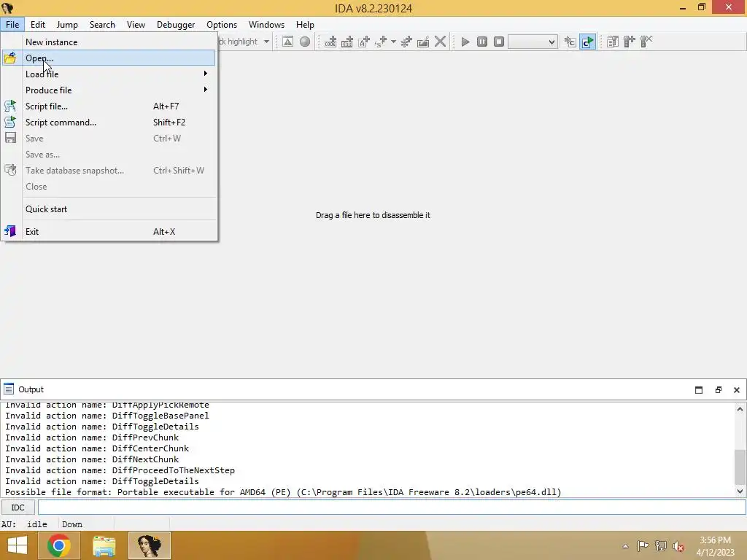Click the IDC command input field
747x560 pixels.
point(392,507)
